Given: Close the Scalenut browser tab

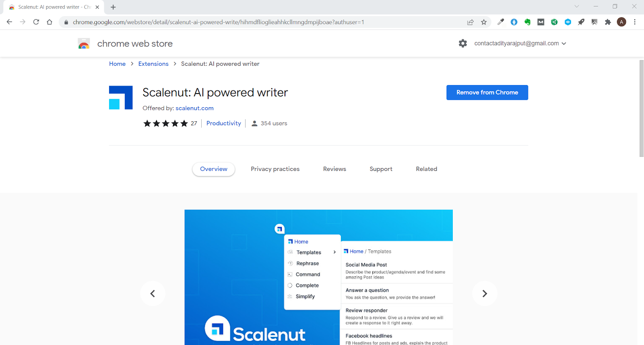Looking at the screenshot, I should tap(97, 7).
